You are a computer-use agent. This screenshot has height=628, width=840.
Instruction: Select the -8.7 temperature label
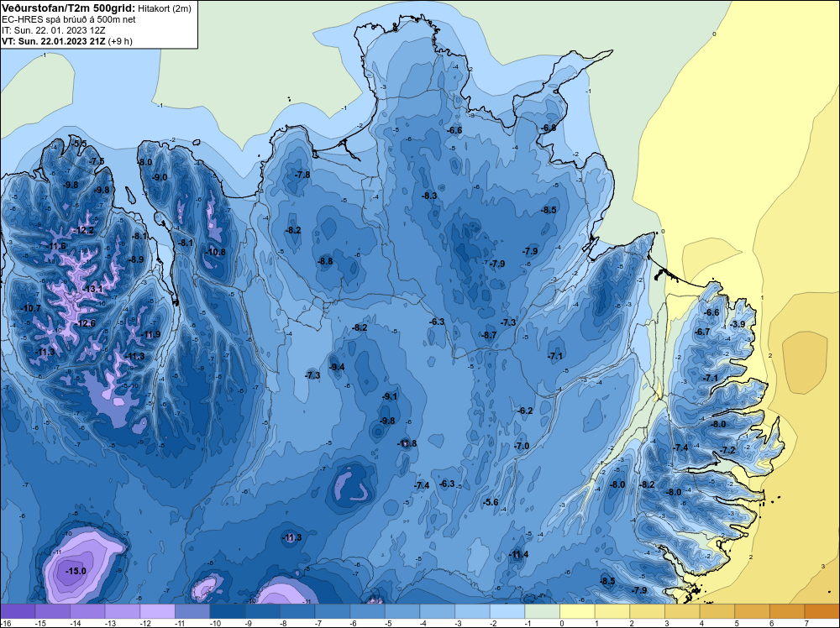tap(489, 335)
